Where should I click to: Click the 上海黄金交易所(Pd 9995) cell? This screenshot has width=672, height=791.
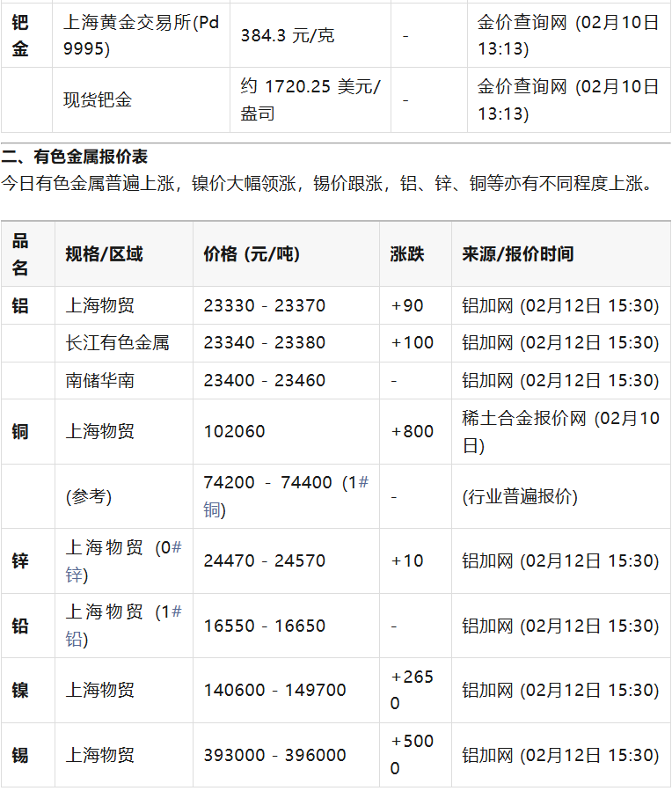[x=141, y=35]
